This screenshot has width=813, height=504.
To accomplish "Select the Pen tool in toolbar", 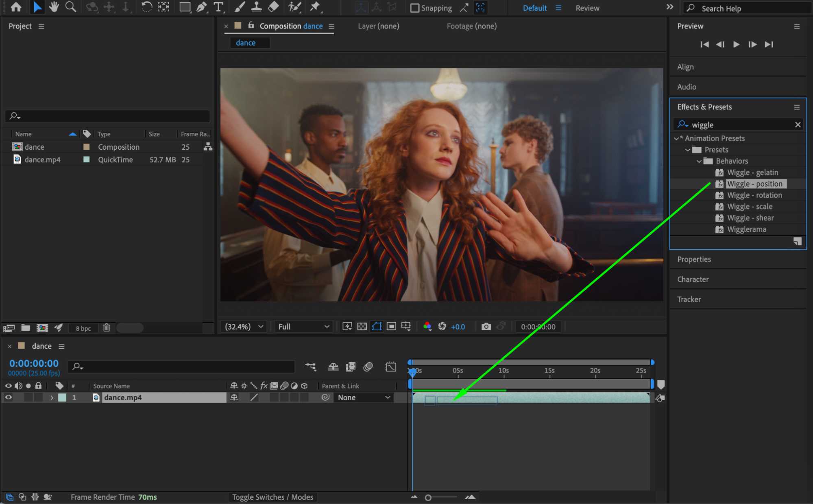I will [x=201, y=7].
